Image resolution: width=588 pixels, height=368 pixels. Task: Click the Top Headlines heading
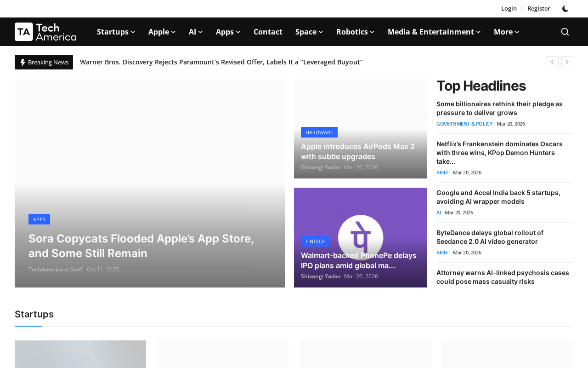(481, 86)
